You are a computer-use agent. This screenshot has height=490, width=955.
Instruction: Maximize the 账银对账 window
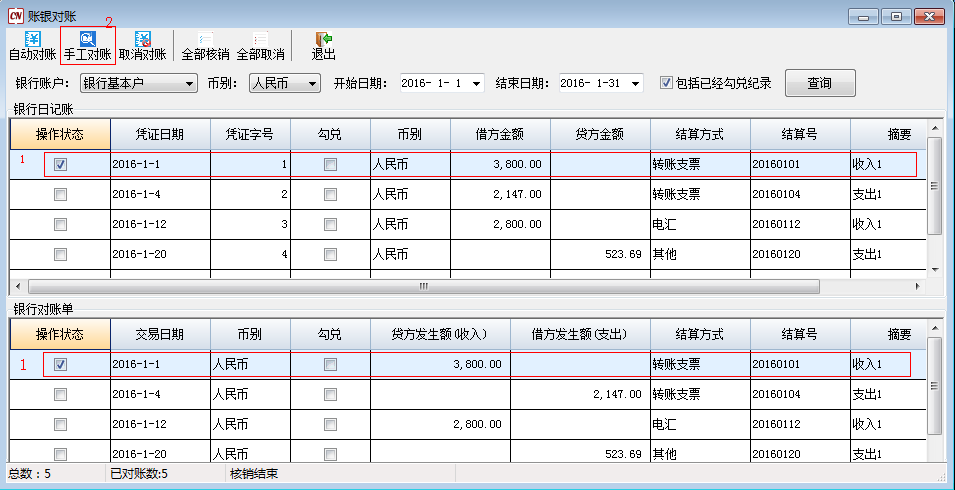895,16
